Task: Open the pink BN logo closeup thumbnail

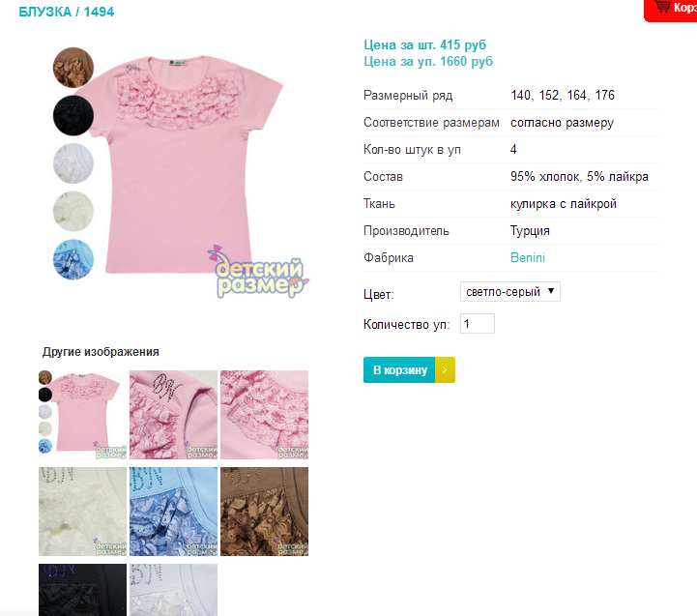Action: pyautogui.click(x=173, y=415)
